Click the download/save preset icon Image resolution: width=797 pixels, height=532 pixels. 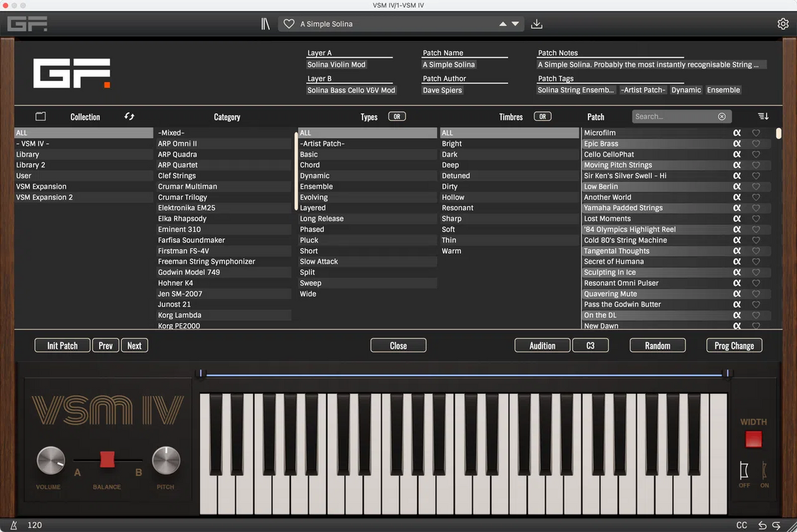pos(537,23)
